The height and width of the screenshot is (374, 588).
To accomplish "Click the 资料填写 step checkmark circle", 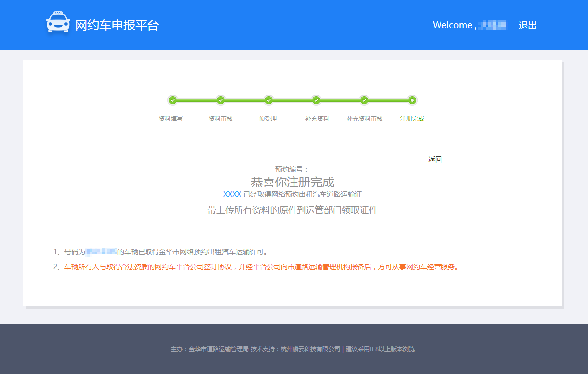I will (173, 100).
